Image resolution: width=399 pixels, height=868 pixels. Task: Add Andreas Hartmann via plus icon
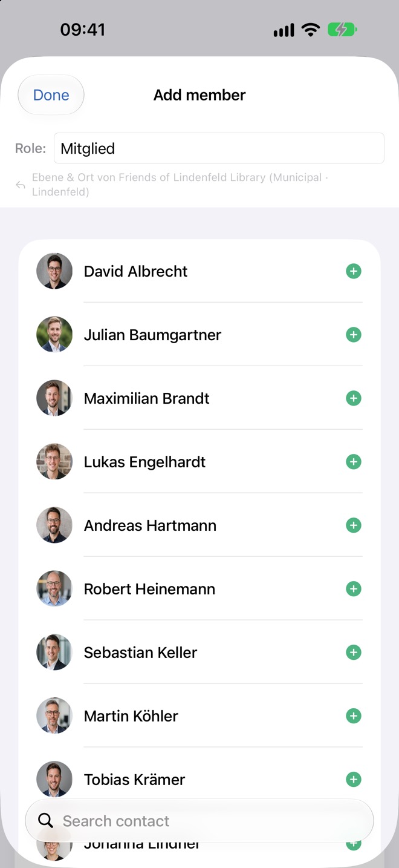click(354, 525)
